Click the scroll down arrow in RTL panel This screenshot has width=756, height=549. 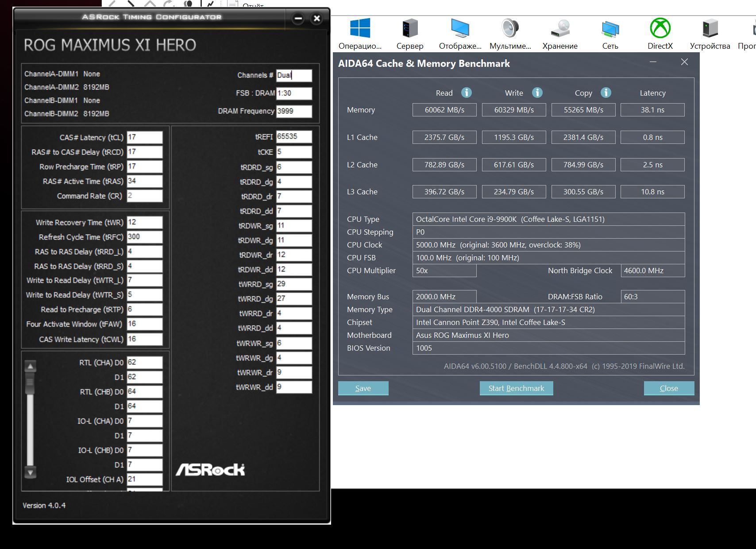pyautogui.click(x=31, y=472)
